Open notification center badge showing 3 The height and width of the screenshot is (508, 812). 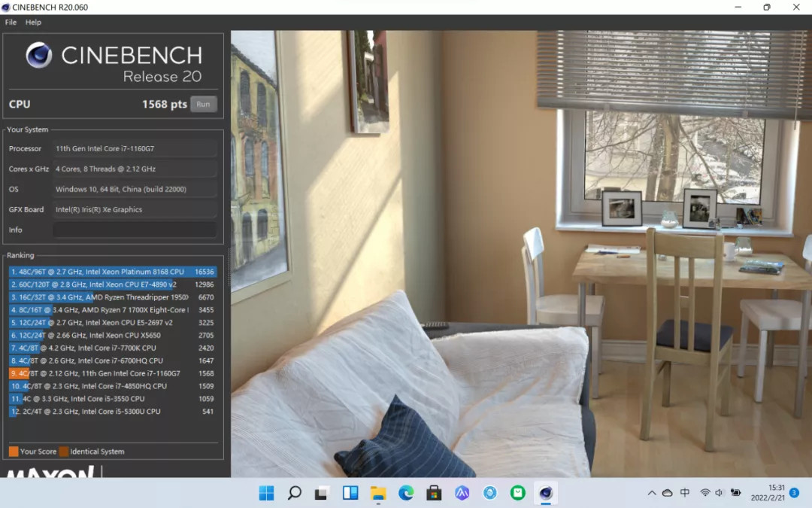coord(794,493)
